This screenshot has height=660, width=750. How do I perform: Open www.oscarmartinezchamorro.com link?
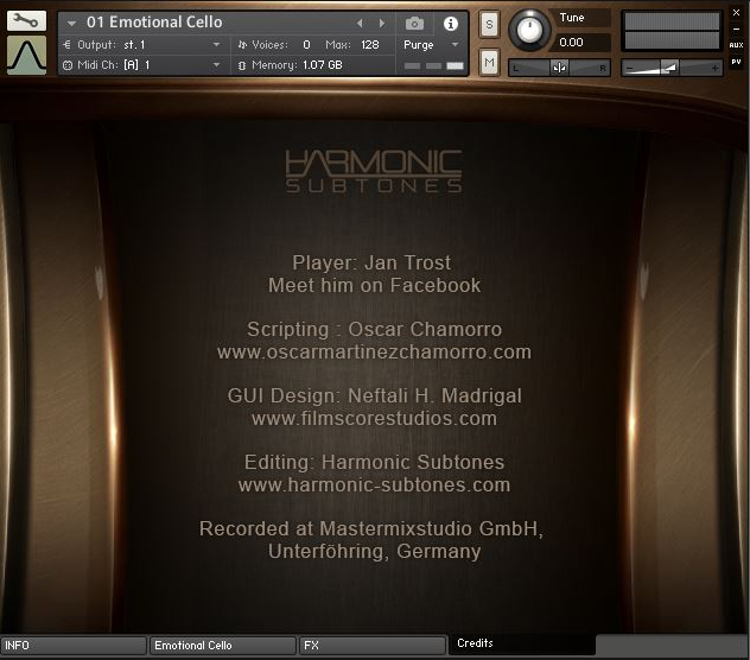click(x=374, y=352)
